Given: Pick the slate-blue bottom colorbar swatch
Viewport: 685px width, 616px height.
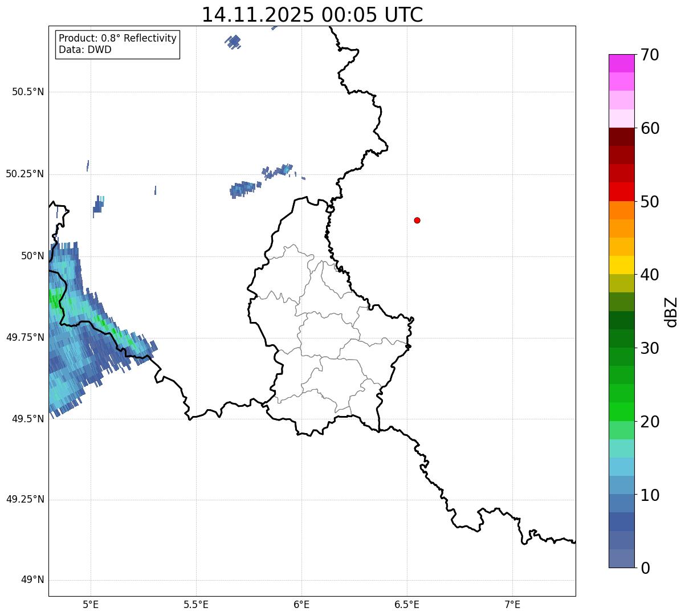Looking at the screenshot, I should click(621, 558).
